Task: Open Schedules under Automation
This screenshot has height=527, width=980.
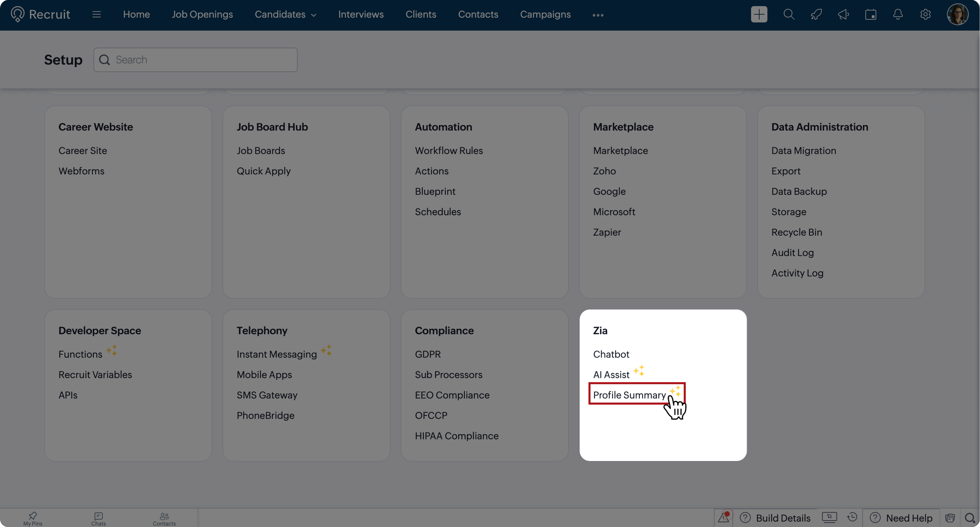Action: click(x=438, y=212)
